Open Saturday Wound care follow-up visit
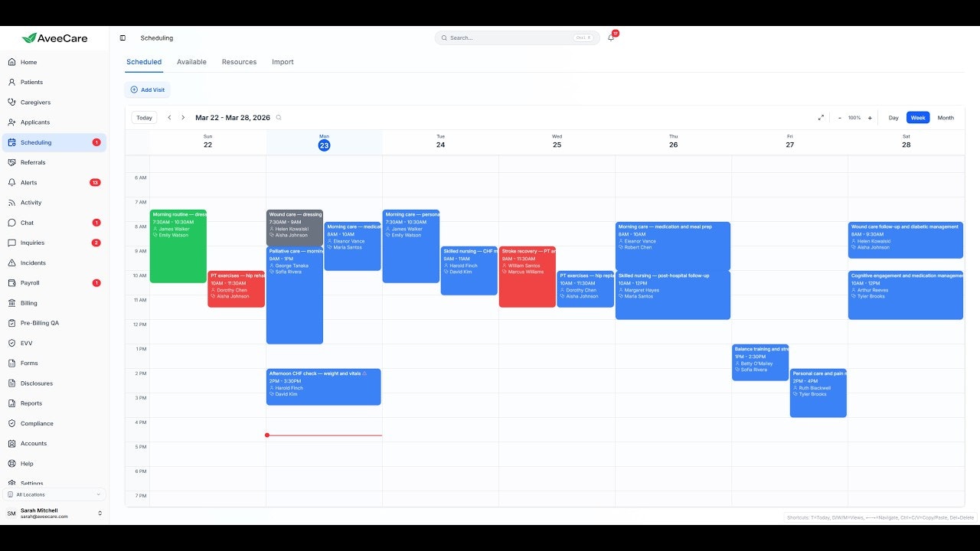Image resolution: width=980 pixels, height=551 pixels. click(906, 240)
